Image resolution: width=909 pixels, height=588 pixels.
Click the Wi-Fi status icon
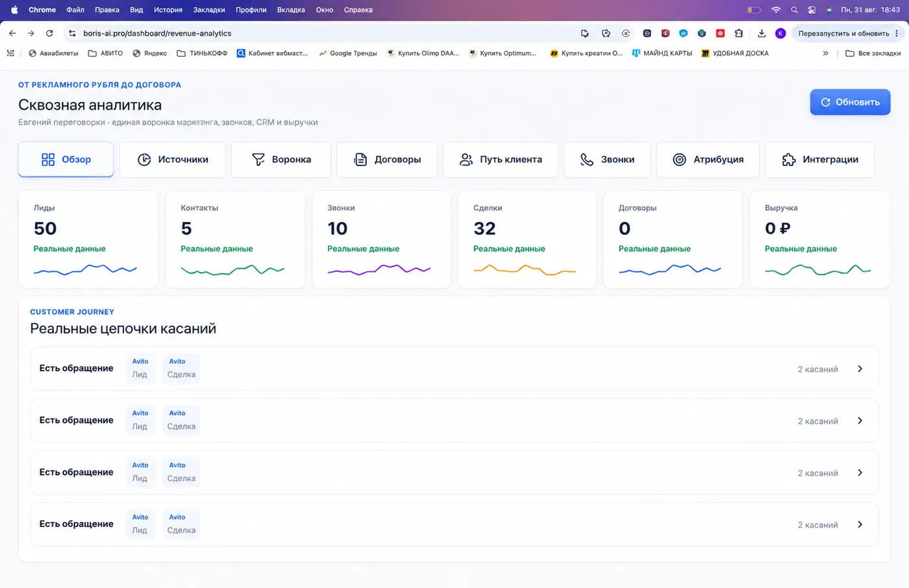tap(776, 10)
